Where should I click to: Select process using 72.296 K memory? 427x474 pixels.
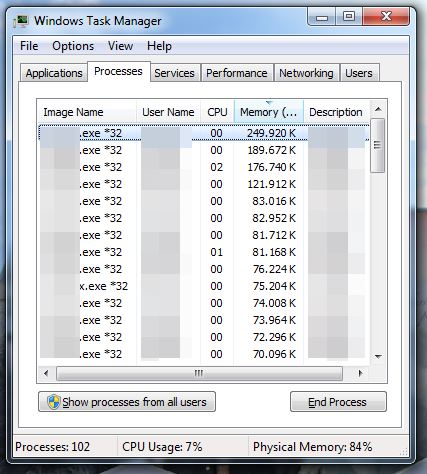click(x=204, y=337)
